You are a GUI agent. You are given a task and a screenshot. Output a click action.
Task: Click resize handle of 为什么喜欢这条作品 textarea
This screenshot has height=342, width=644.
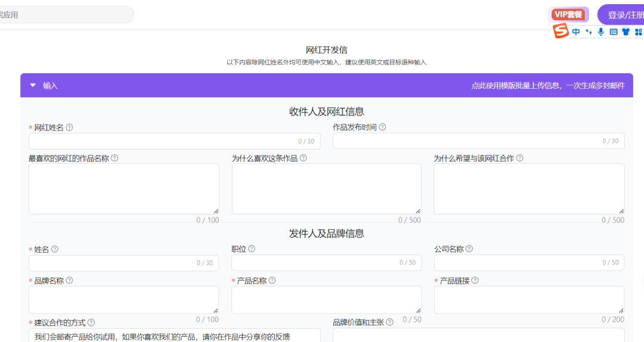coord(417,211)
